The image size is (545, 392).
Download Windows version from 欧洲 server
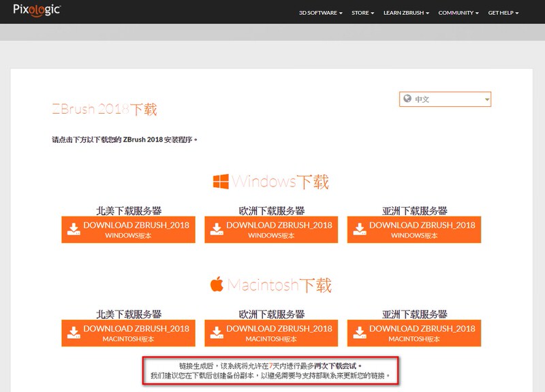(271, 229)
